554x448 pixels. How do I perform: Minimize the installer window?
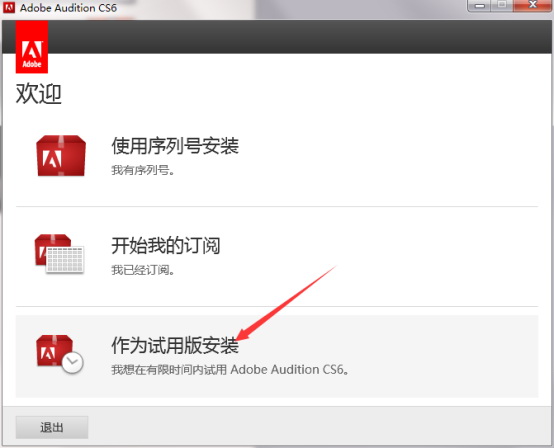click(x=479, y=5)
